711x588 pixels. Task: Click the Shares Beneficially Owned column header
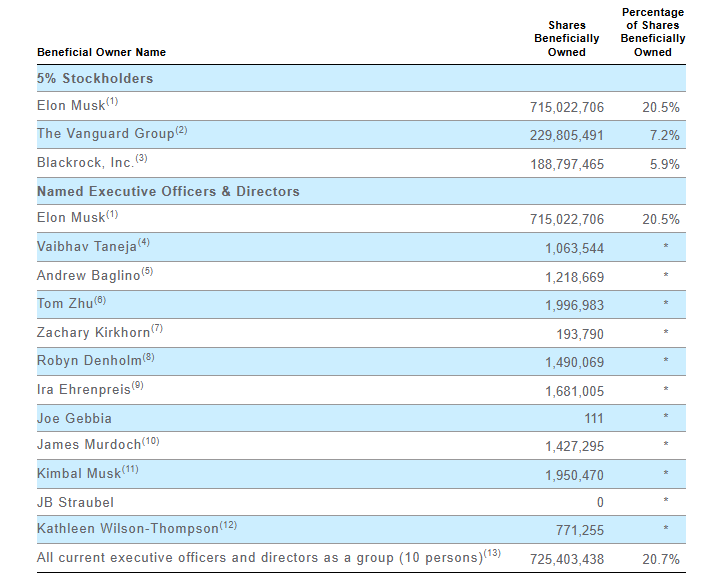pyautogui.click(x=567, y=38)
